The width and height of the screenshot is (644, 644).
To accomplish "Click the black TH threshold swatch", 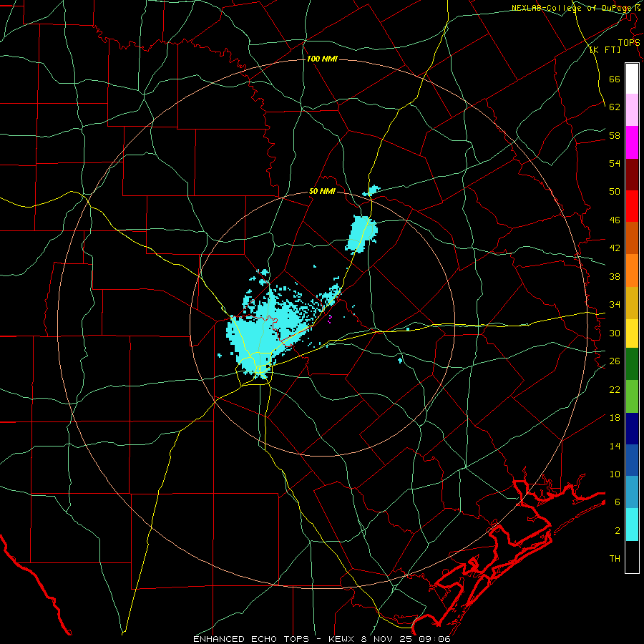I will point(632,557).
